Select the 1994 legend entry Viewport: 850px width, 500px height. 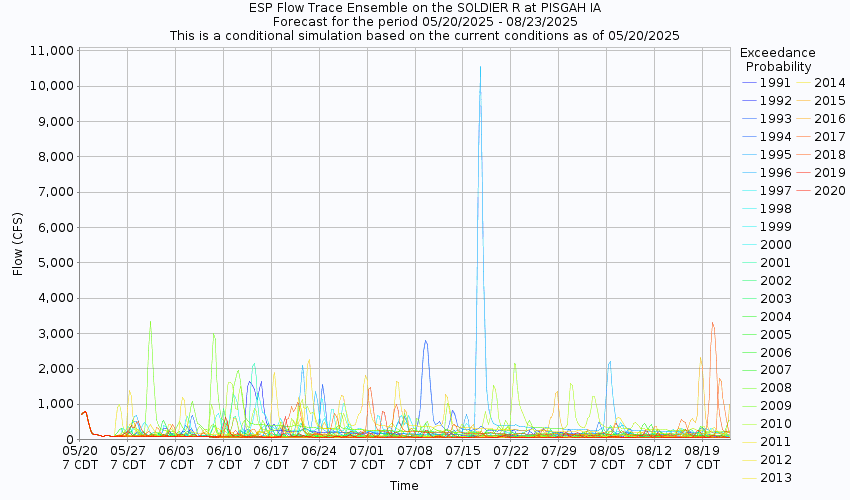click(767, 137)
